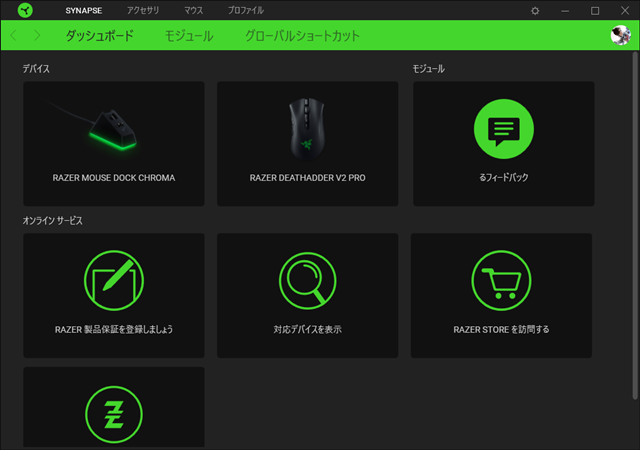Minimize the Synapse window

click(565, 11)
